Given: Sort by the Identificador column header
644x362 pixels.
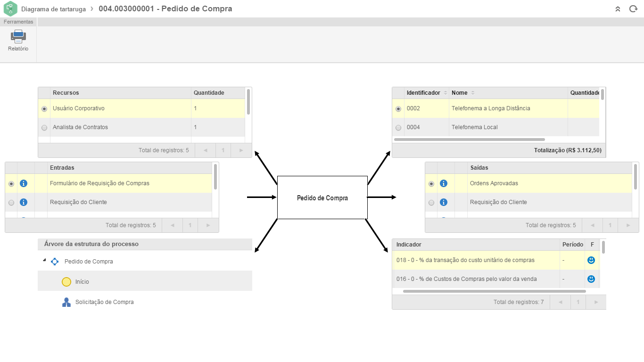Looking at the screenshot, I should coord(423,93).
